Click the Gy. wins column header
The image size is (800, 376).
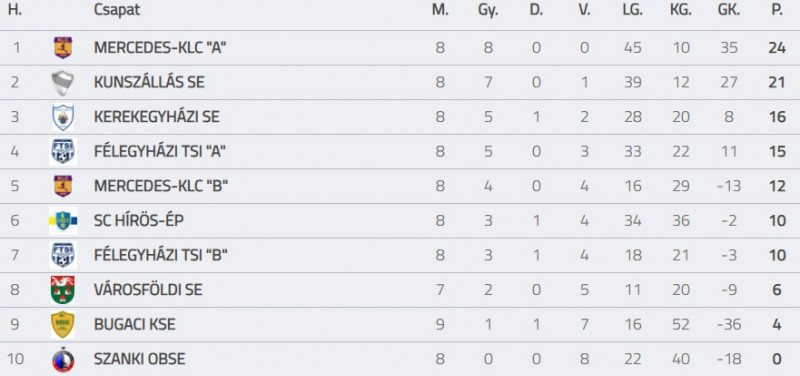coord(488,11)
